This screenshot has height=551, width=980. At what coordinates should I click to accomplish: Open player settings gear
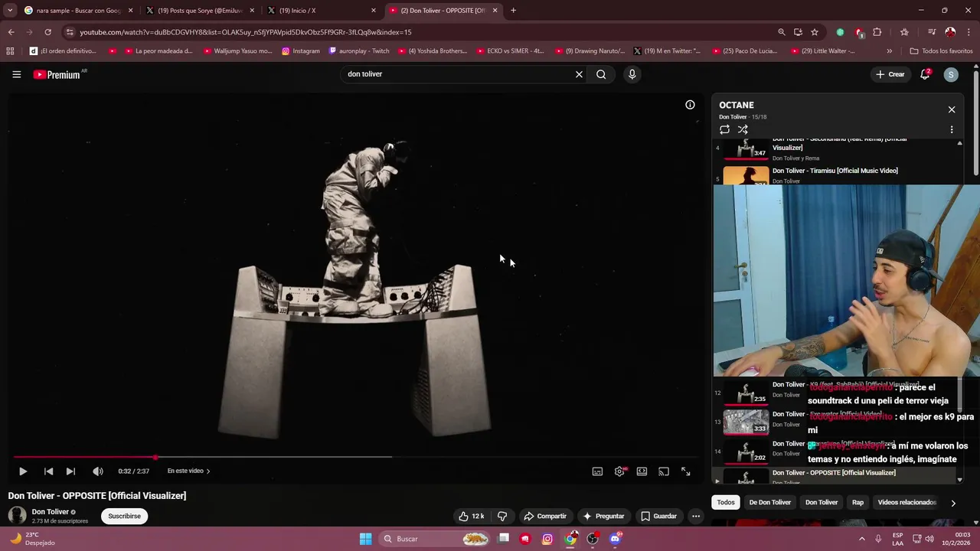[x=620, y=471]
